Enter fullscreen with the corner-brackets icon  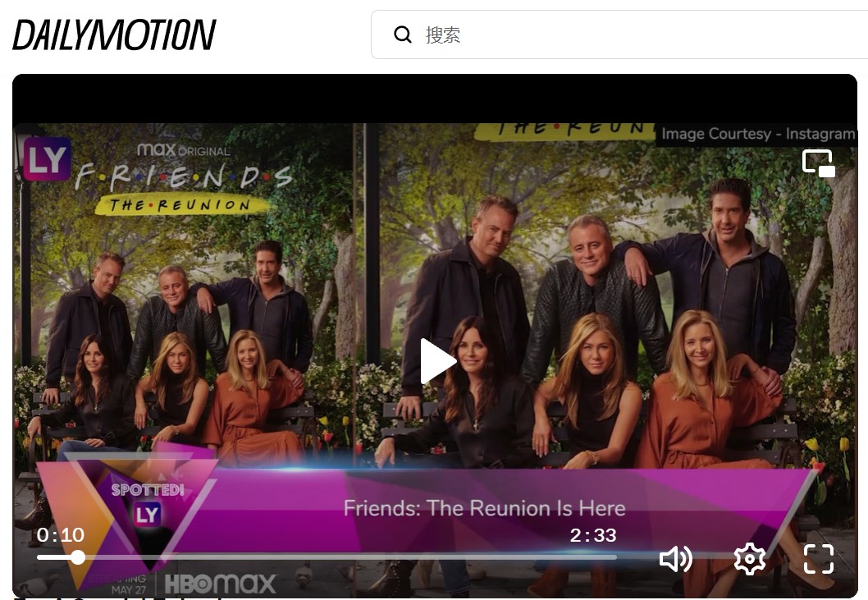[x=819, y=558]
